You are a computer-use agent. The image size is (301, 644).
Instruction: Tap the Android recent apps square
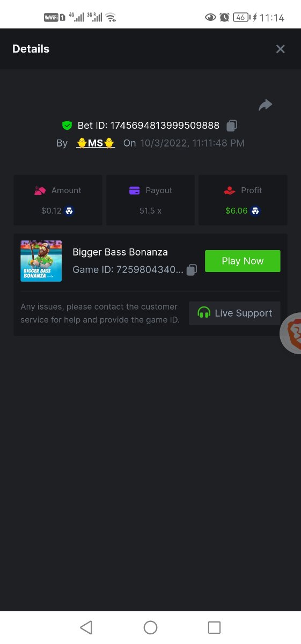pos(214,627)
